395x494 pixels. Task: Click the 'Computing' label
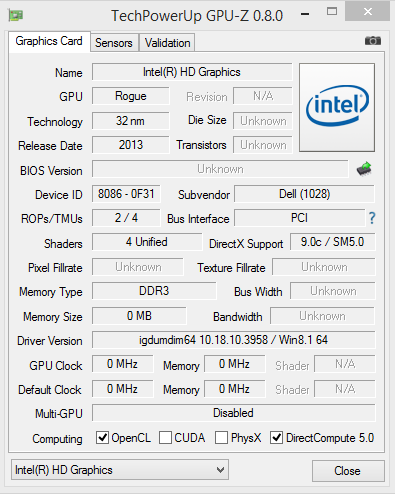pyautogui.click(x=57, y=439)
